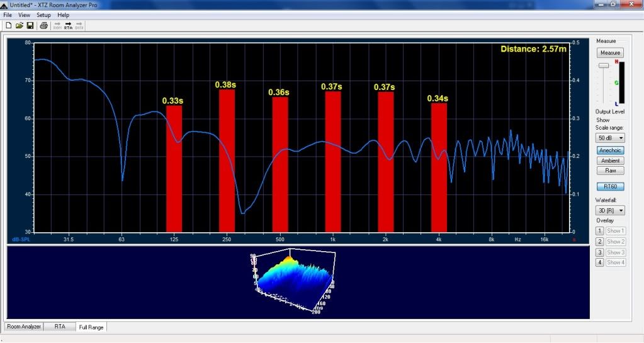Click the RTA arrow toolbar icon
Screen dimensions: 644x343
[x=68, y=26]
